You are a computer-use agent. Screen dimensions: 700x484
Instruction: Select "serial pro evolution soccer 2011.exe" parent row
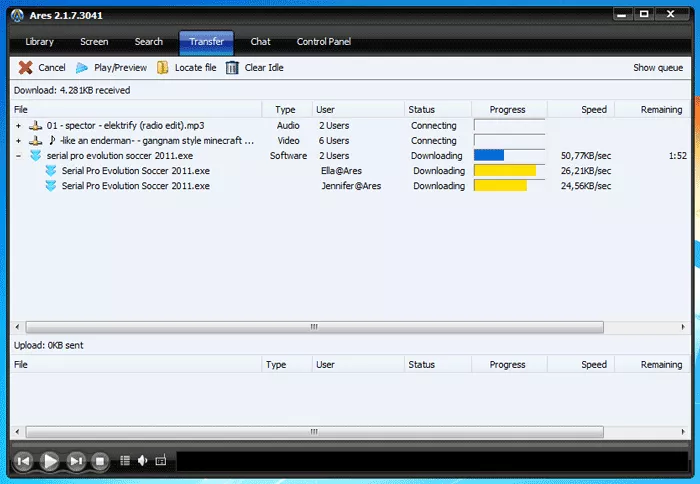(x=120, y=156)
